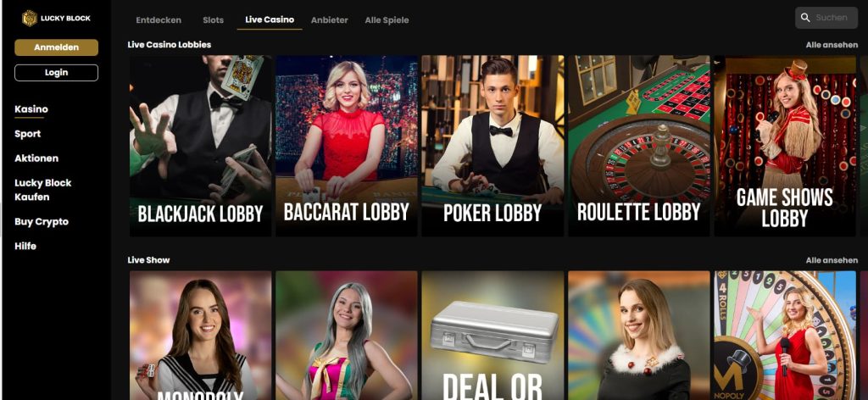
Task: Click the Anmelden button
Action: click(57, 47)
